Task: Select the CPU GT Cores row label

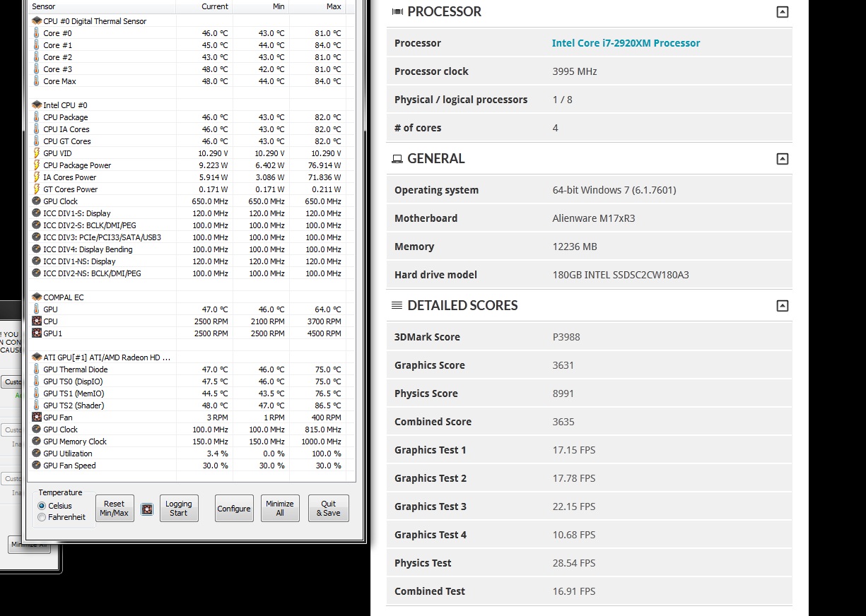Action: [x=67, y=141]
